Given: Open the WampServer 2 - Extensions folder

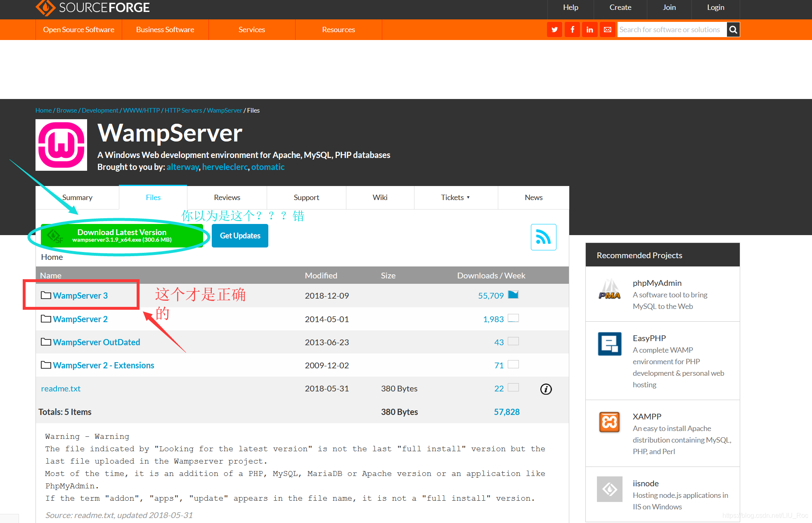Looking at the screenshot, I should [103, 365].
